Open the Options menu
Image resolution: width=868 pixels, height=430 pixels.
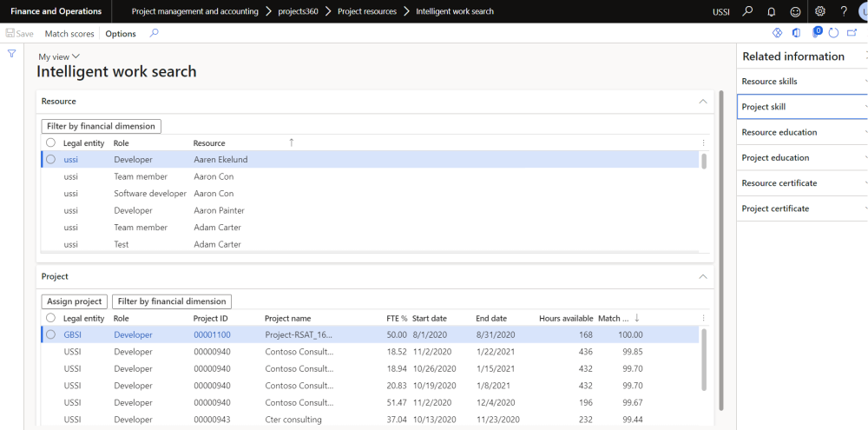click(x=121, y=34)
